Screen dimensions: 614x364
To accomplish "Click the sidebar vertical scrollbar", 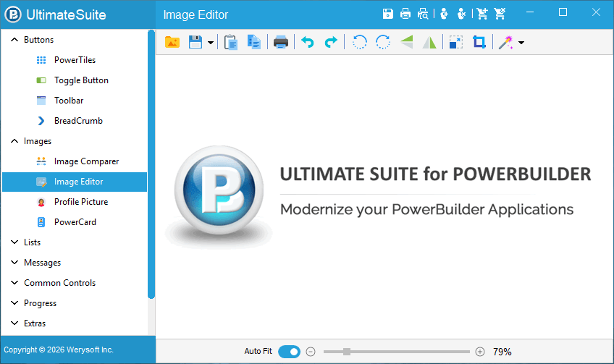I will coord(151,164).
